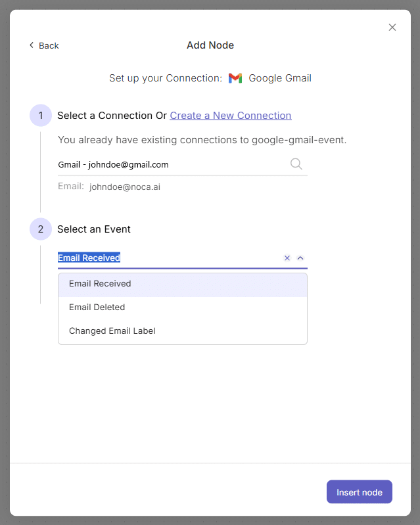Close the Add Node dialog
The image size is (420, 525).
[x=392, y=27]
